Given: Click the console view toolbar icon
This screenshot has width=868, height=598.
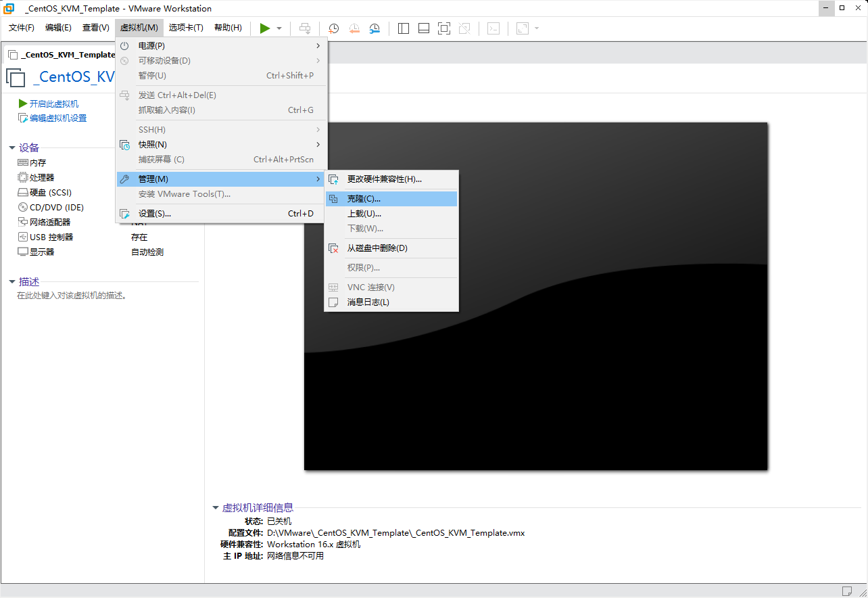Looking at the screenshot, I should pos(494,28).
